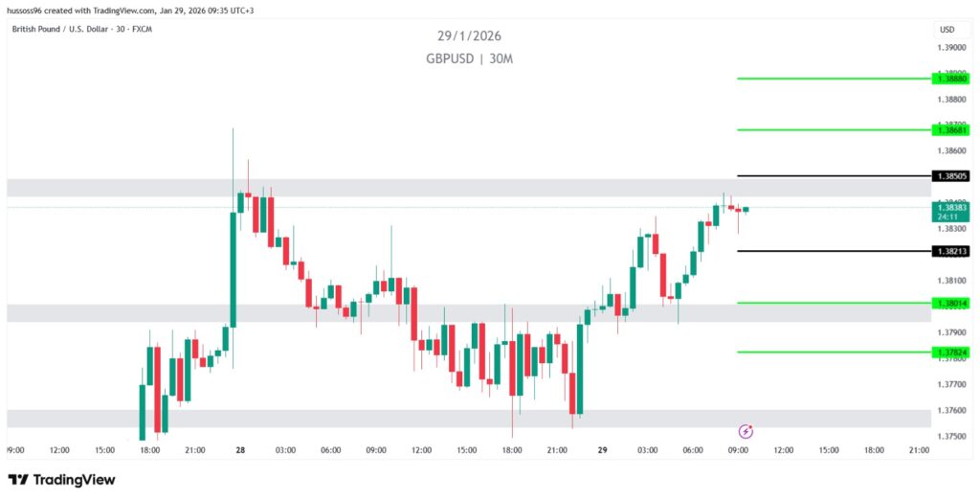This screenshot has height=500, width=980.
Task: Select the 1.38014 green price label
Action: [951, 303]
